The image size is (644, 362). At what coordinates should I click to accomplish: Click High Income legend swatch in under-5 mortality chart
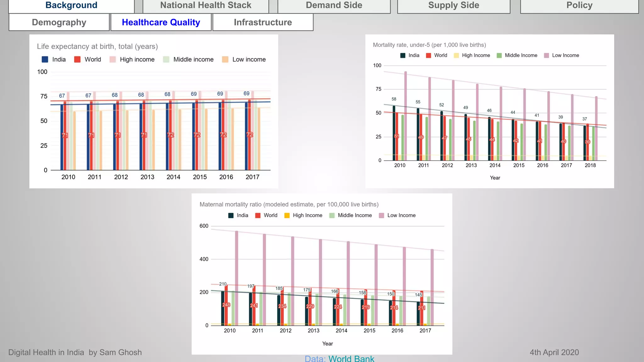pos(456,56)
